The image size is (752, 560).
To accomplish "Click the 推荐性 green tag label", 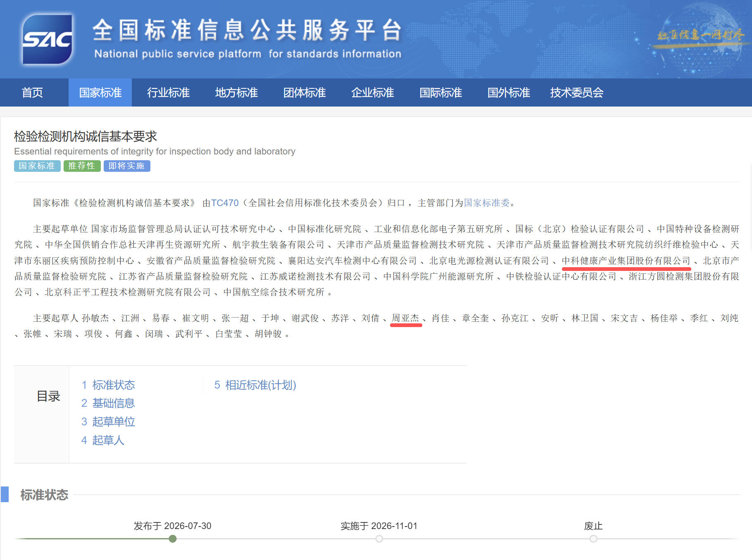I will 82,166.
